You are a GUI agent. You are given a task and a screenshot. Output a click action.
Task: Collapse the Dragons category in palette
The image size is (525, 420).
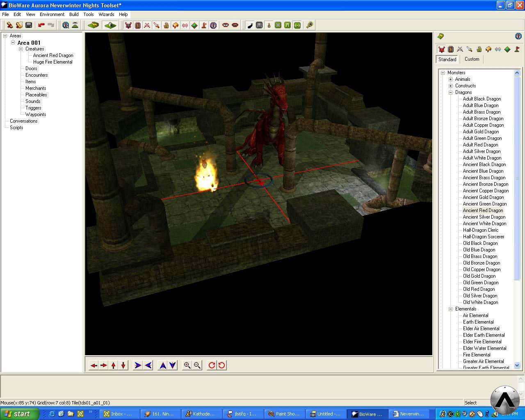point(450,92)
